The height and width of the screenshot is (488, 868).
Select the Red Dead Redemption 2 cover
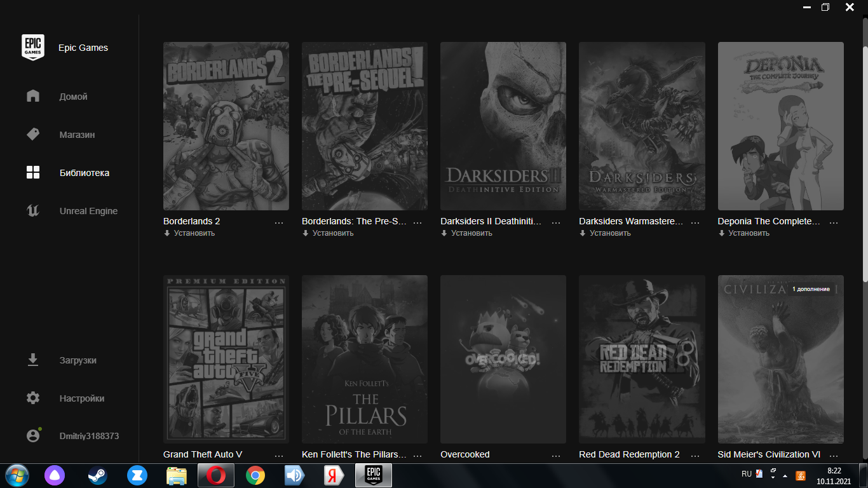(x=642, y=359)
